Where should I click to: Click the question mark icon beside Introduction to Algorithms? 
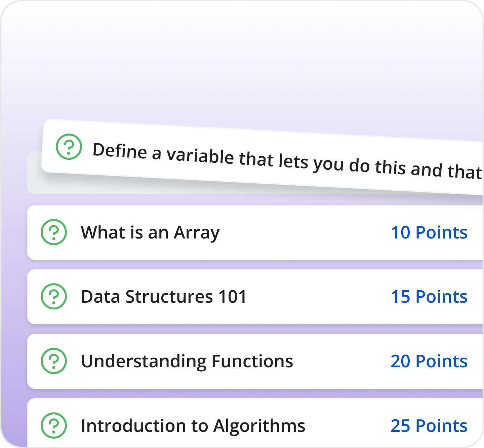point(55,426)
